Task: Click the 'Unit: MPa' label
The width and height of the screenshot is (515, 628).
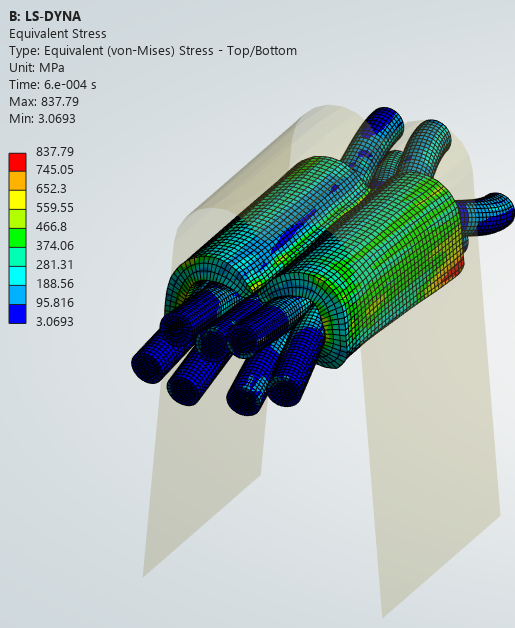Action: pos(37,68)
